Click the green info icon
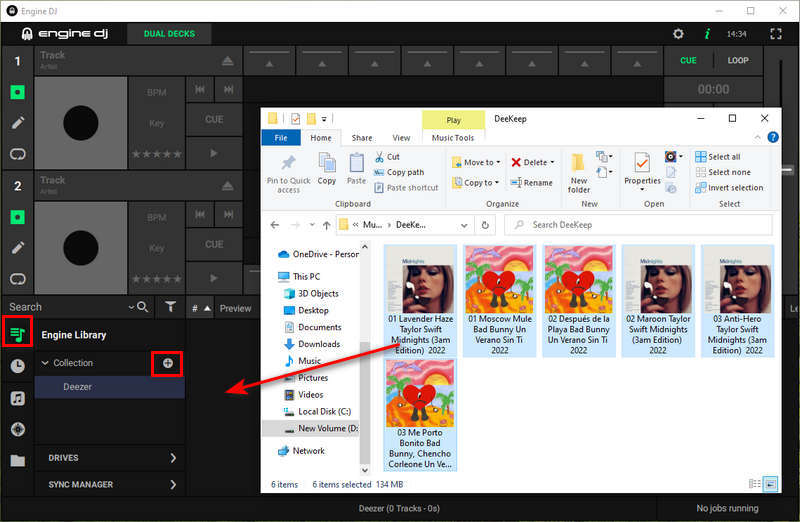800x522 pixels. 707,34
